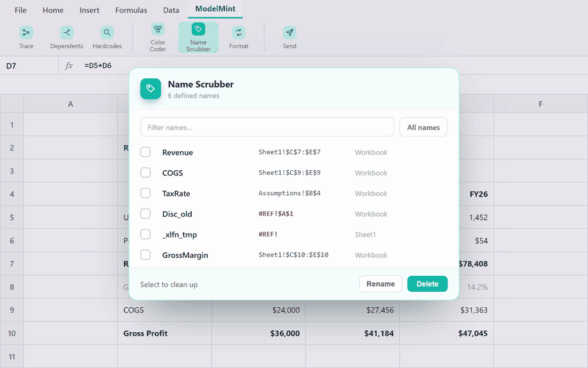The width and height of the screenshot is (588, 368).
Task: Select the TaxRate checkbox
Action: coord(146,193)
